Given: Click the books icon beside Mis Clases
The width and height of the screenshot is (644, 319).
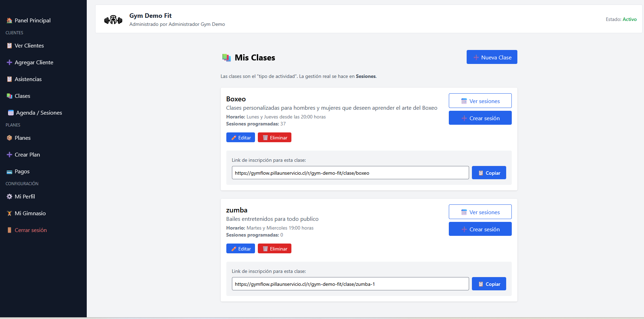Looking at the screenshot, I should pos(227,58).
